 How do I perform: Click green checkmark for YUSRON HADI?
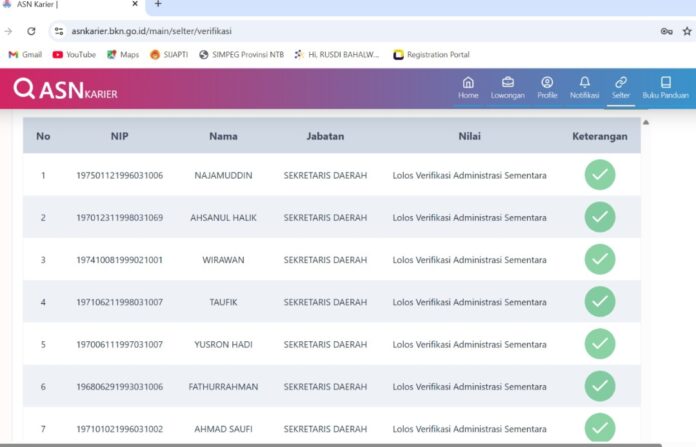(x=599, y=344)
